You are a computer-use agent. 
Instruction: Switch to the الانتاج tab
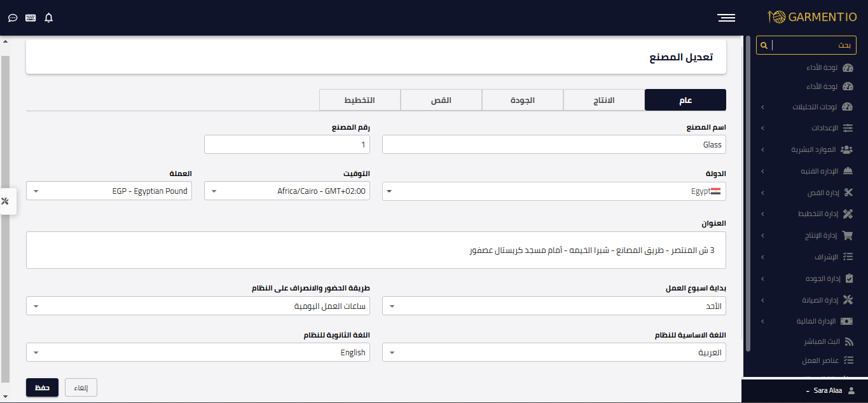pos(604,100)
